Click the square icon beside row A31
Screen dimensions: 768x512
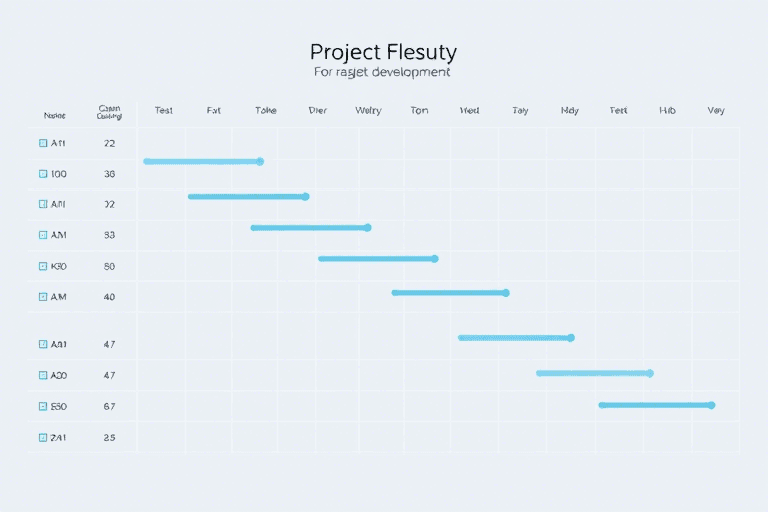click(42, 344)
